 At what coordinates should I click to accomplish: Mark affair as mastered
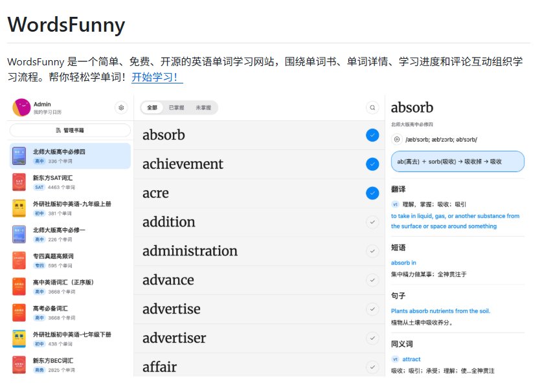[372, 367]
